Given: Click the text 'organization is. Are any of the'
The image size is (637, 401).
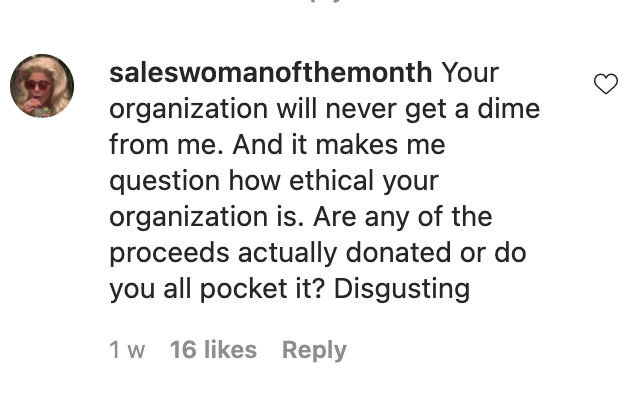Looking at the screenshot, I should pos(301,217).
